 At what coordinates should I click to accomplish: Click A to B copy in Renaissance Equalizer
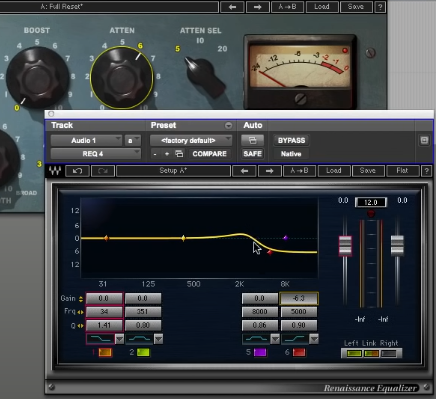pyautogui.click(x=299, y=171)
